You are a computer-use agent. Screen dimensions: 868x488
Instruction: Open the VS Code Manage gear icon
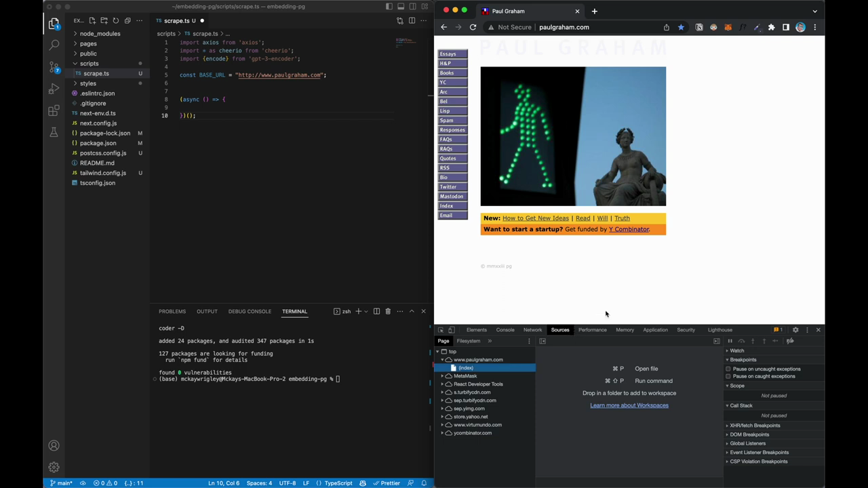point(54,467)
